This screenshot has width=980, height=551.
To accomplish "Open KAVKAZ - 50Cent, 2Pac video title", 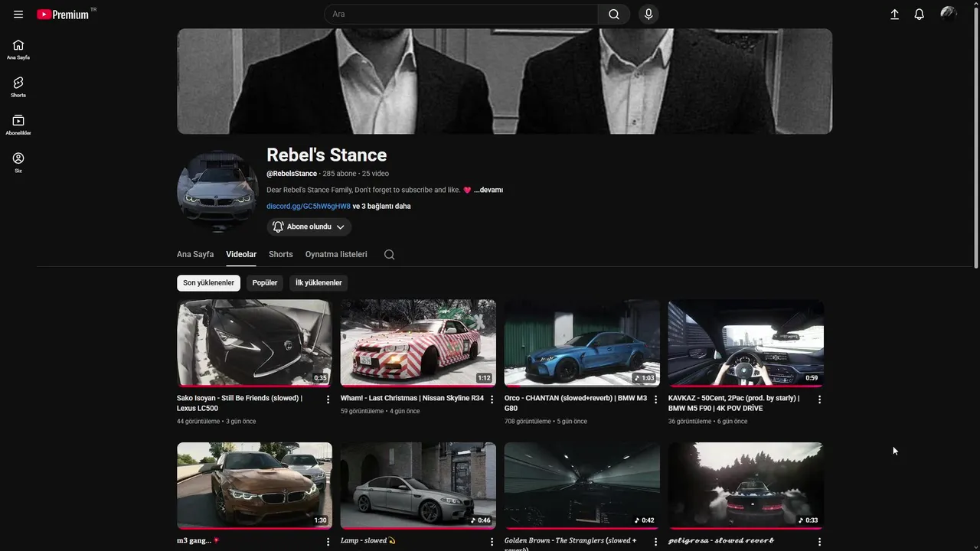I will (x=733, y=403).
